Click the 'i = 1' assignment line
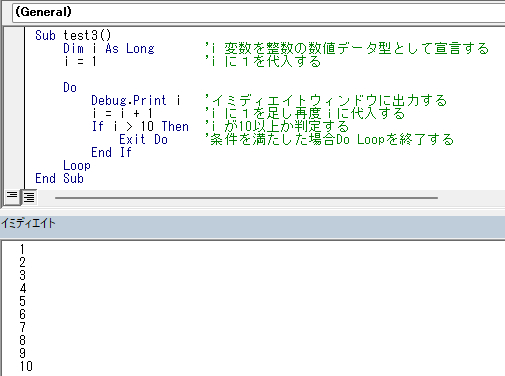505x376 pixels. tap(81, 61)
